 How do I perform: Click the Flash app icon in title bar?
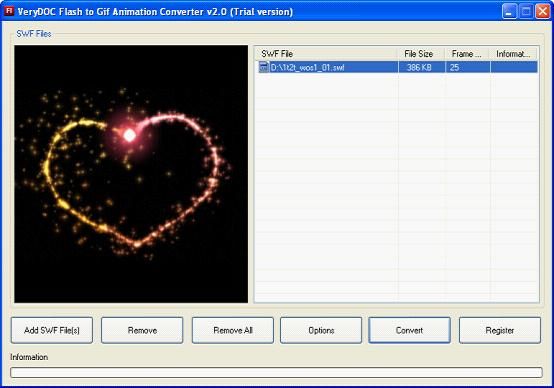pos(8,11)
